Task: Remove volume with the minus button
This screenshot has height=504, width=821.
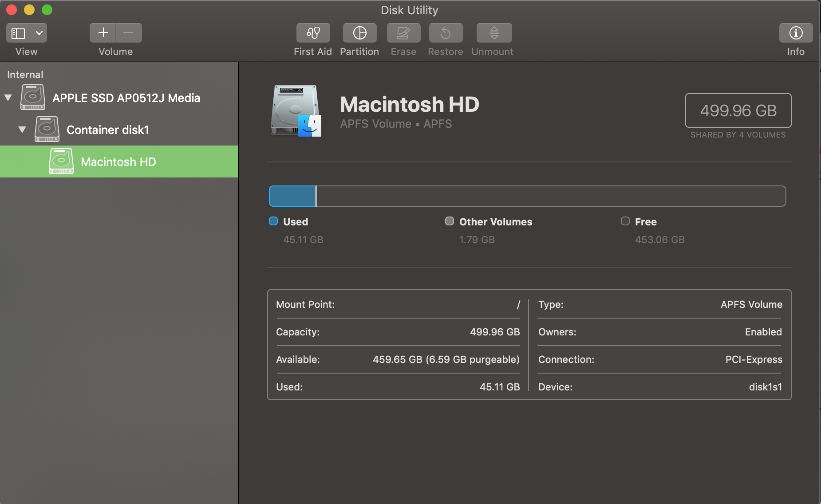Action: pyautogui.click(x=129, y=33)
